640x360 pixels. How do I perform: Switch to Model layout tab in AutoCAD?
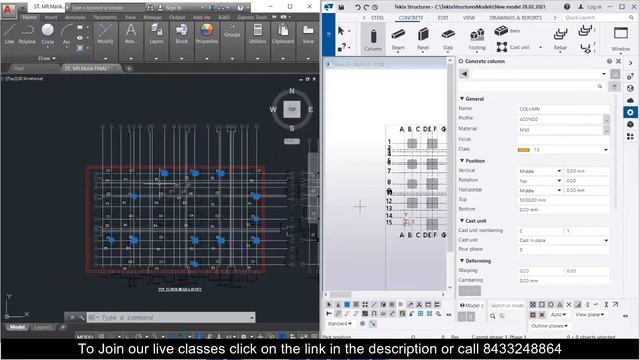point(17,327)
